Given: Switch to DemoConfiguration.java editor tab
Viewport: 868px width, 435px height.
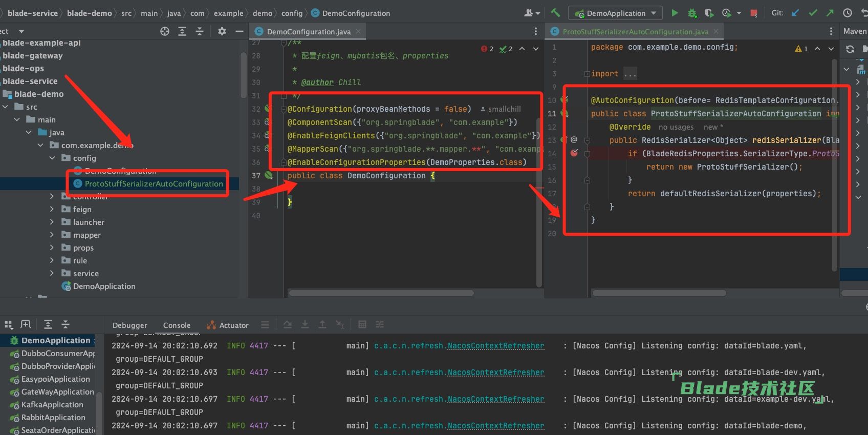Looking at the screenshot, I should (x=309, y=31).
